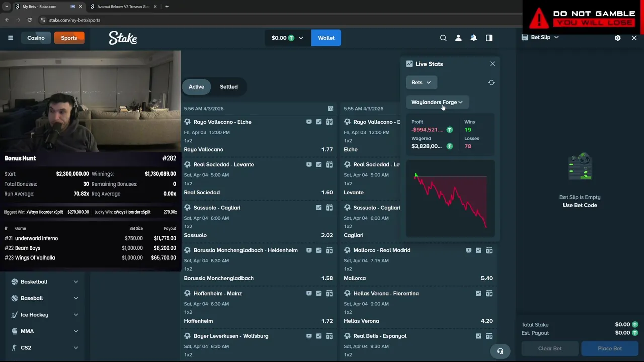Open scoreboard icon for Rayo Vallecano - Elche at 1.77

click(329, 122)
